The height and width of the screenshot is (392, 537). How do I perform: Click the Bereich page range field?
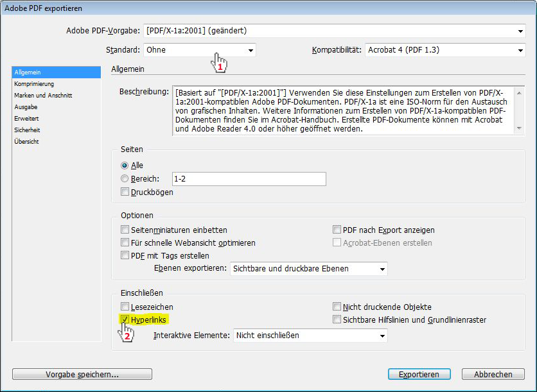tap(249, 179)
